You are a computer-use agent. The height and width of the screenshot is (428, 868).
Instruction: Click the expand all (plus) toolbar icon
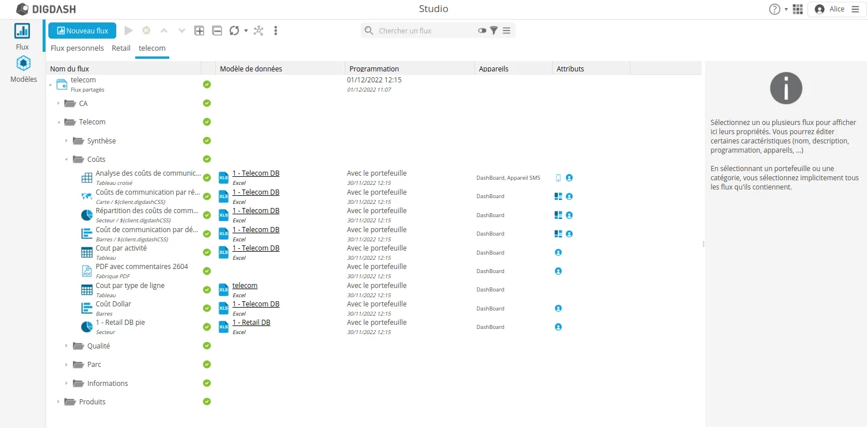tap(199, 31)
